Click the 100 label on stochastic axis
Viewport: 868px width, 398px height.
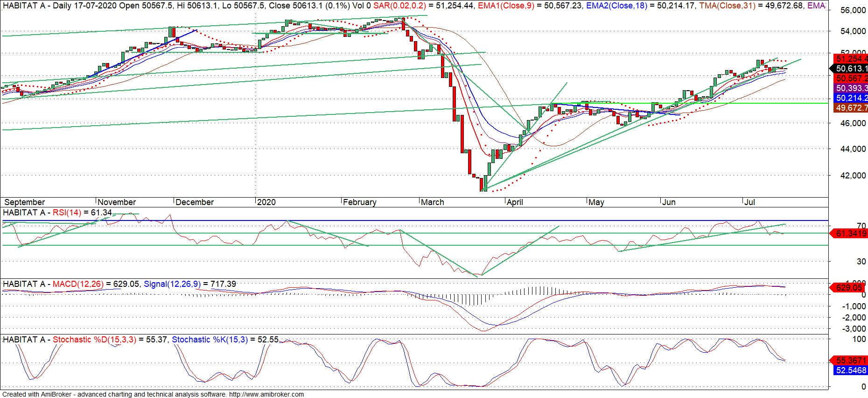tap(859, 339)
